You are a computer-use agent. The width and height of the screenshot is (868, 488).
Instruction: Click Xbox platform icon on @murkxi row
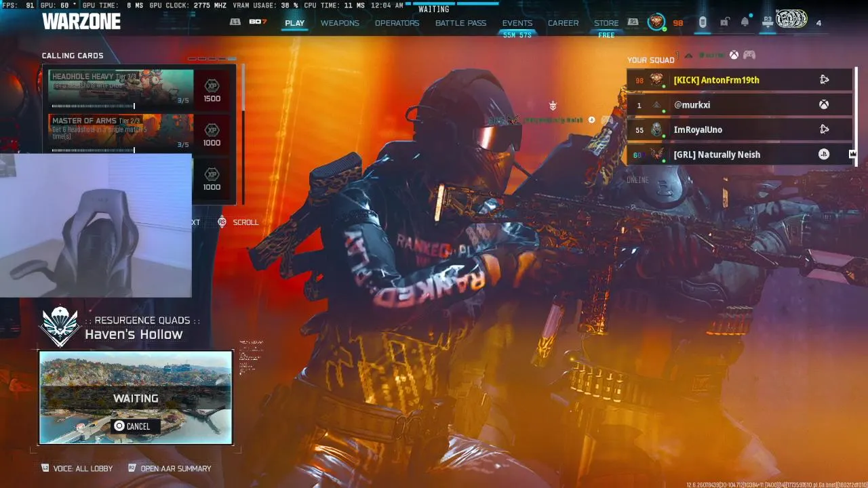(824, 105)
